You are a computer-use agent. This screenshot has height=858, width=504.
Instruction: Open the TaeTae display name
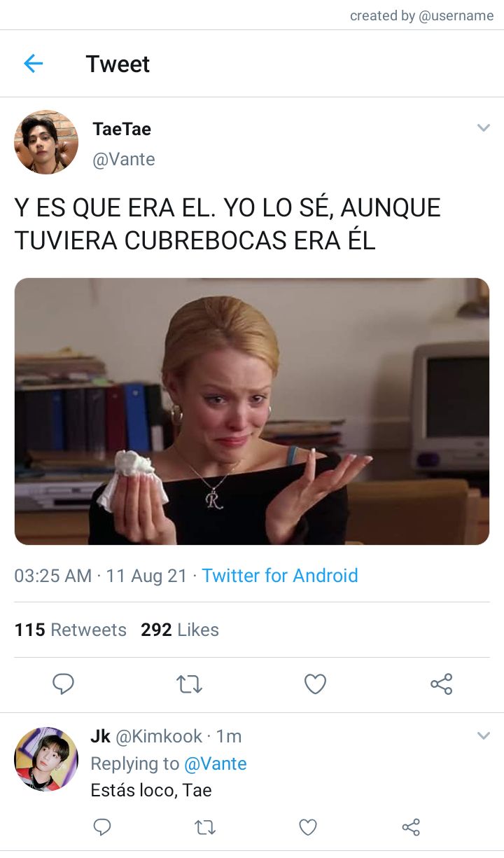(122, 129)
